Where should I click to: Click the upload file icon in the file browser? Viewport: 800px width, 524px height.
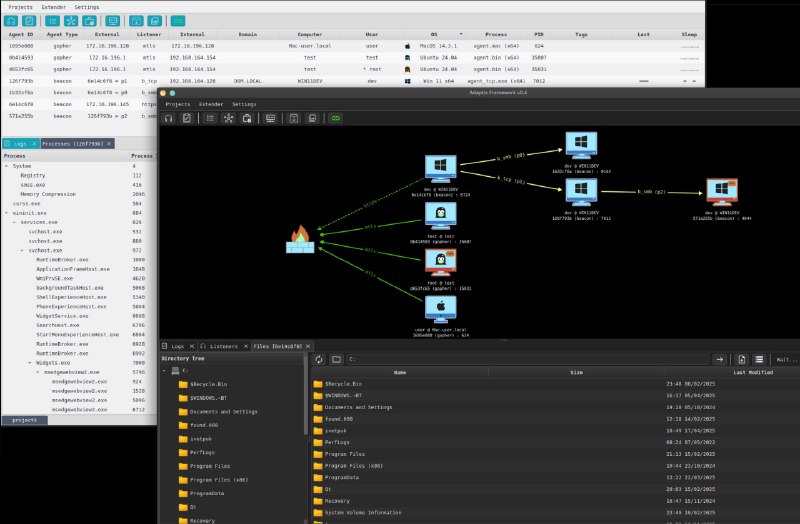[742, 359]
